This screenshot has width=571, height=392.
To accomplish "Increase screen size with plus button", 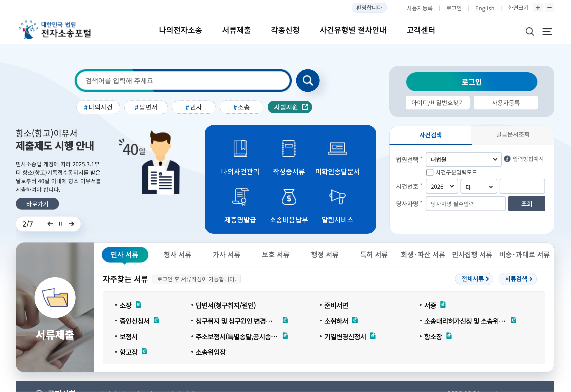I will click(x=538, y=8).
